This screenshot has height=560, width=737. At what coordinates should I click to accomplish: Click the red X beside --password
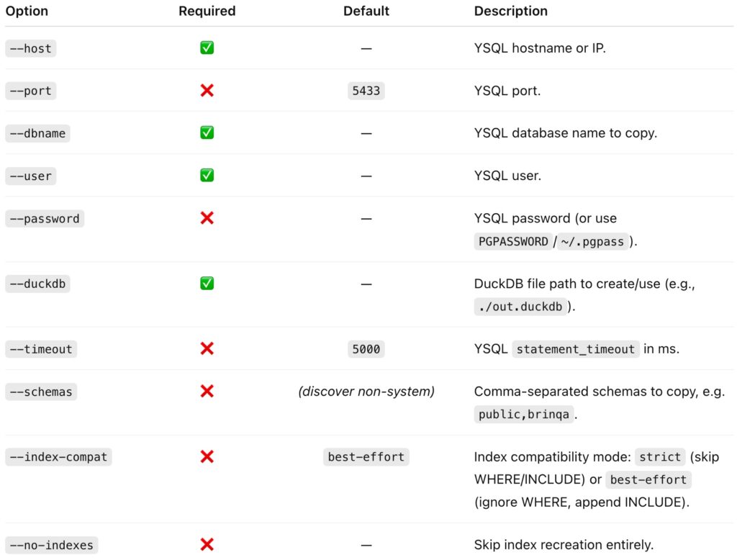point(207,218)
